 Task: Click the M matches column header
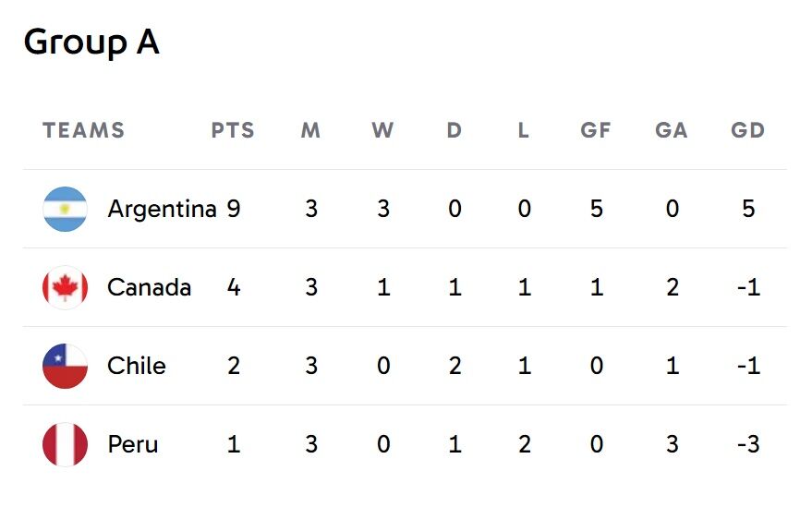310,130
